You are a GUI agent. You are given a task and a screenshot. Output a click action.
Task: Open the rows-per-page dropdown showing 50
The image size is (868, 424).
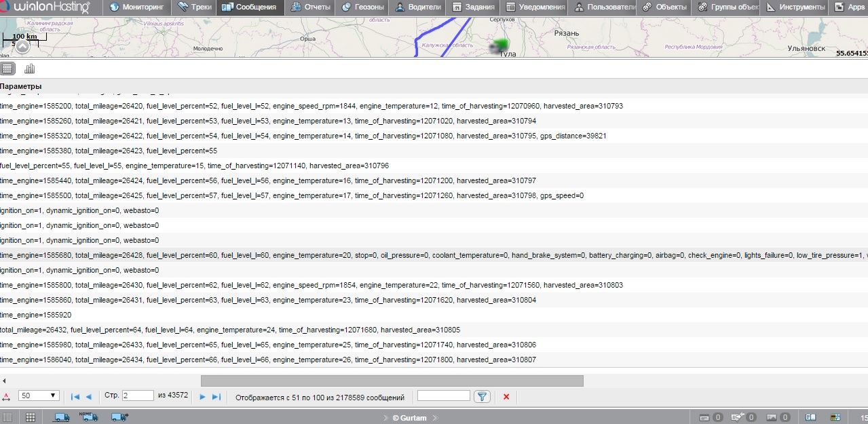click(x=39, y=396)
